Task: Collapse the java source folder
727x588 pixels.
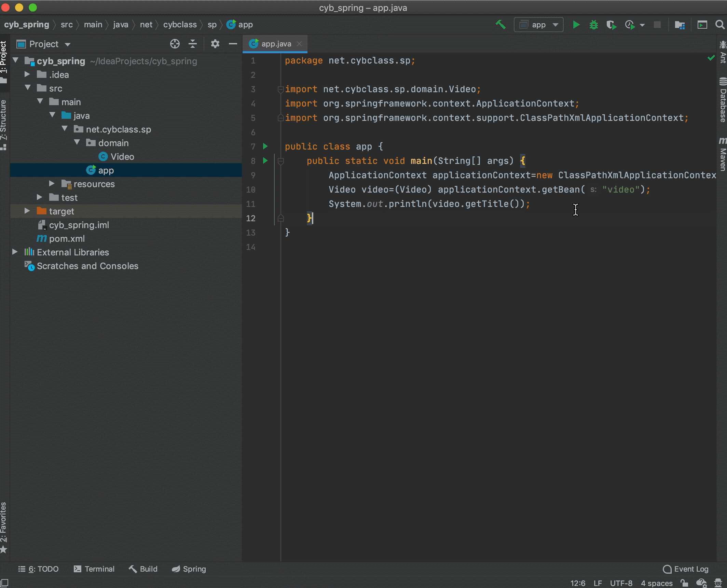Action: [x=52, y=115]
